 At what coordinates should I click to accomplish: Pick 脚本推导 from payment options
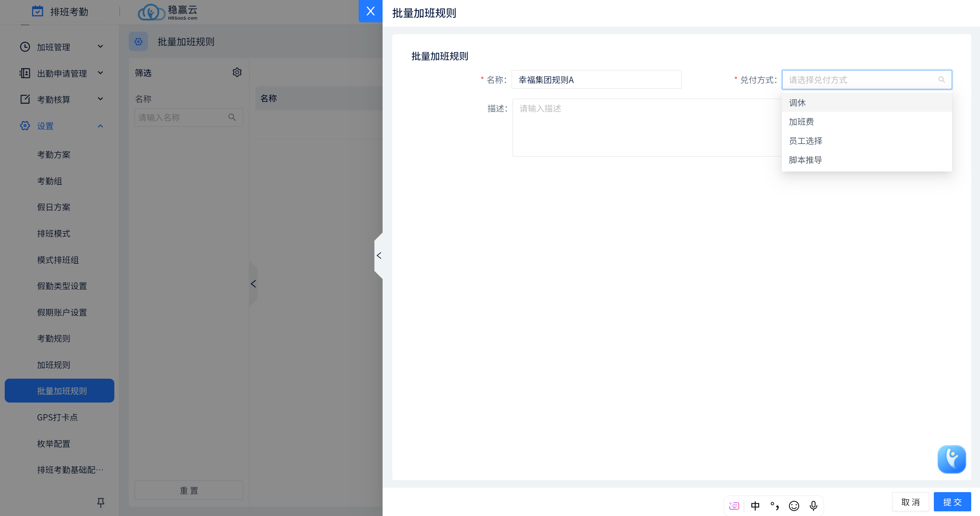pos(805,160)
